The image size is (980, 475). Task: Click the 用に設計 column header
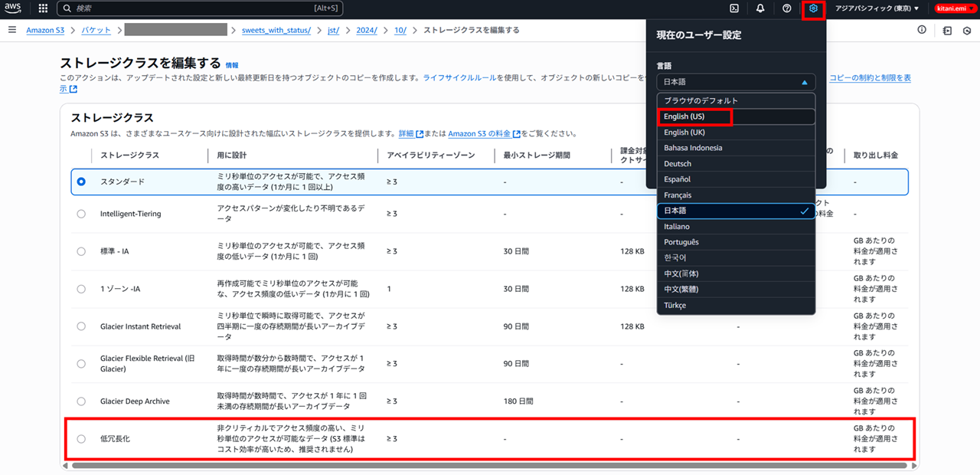pyautogui.click(x=234, y=156)
